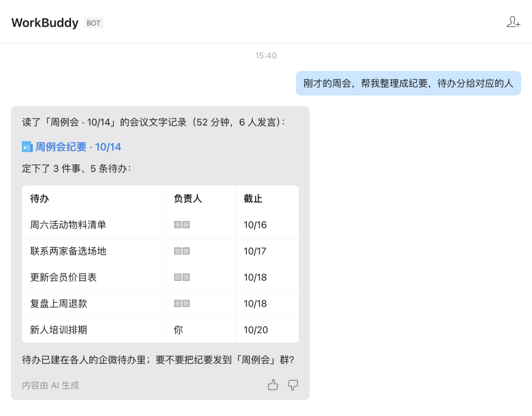Click the BOT badge next to WorkBuddy
The height and width of the screenshot is (416, 532).
pos(94,23)
